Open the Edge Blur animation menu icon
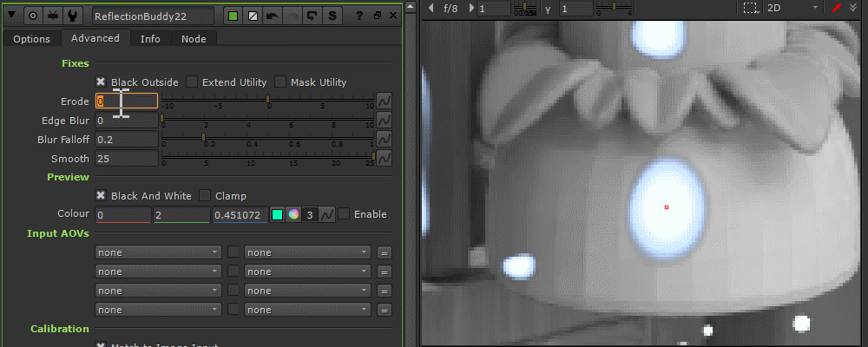This screenshot has height=347, width=868. (x=385, y=120)
